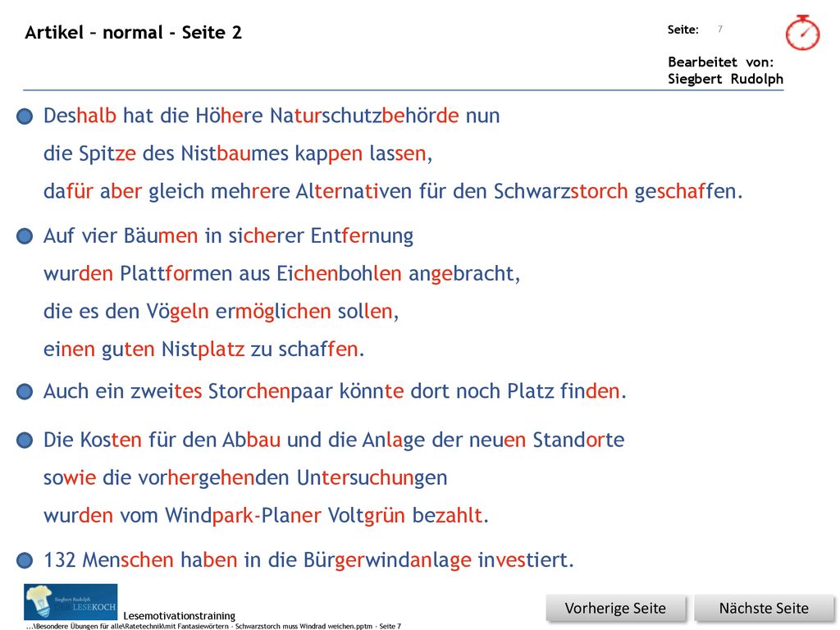Click the word 'Untersuchungen'
Screen dimensions: 840x630
click(x=372, y=478)
